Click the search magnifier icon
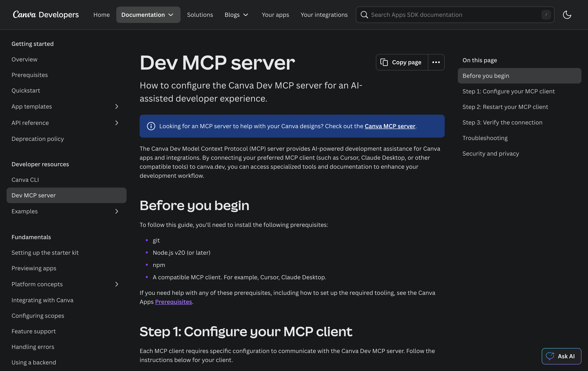The width and height of the screenshot is (588, 371). pos(364,15)
